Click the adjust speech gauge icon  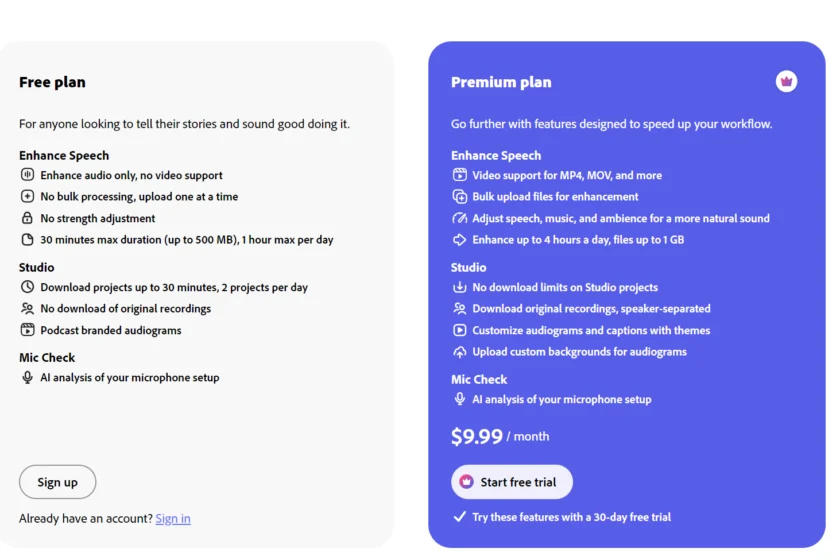click(x=460, y=218)
